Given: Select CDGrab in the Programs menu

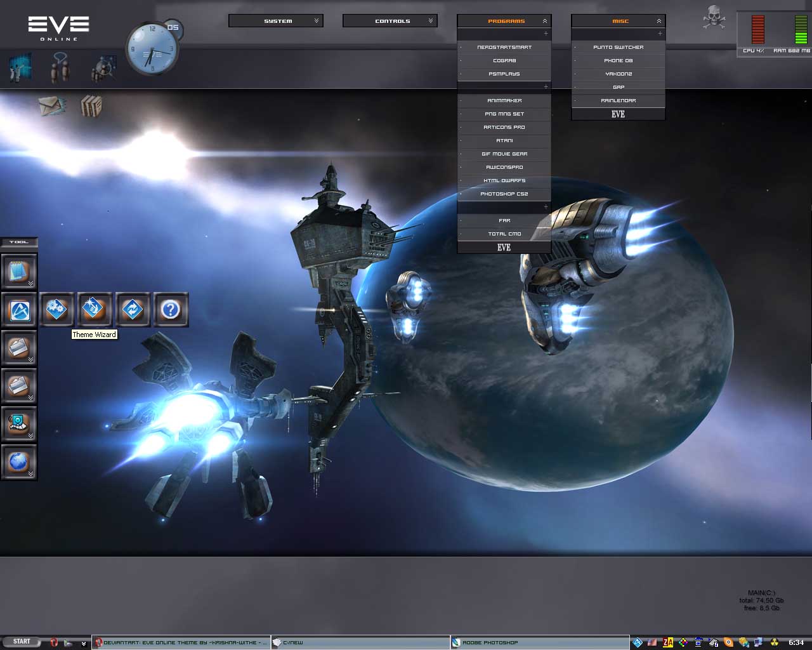Looking at the screenshot, I should click(x=504, y=60).
